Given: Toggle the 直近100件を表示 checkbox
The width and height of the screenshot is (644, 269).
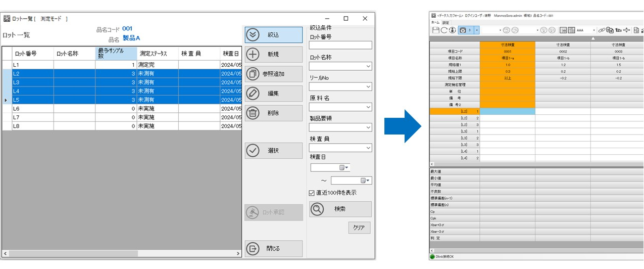Looking at the screenshot, I should [311, 193].
